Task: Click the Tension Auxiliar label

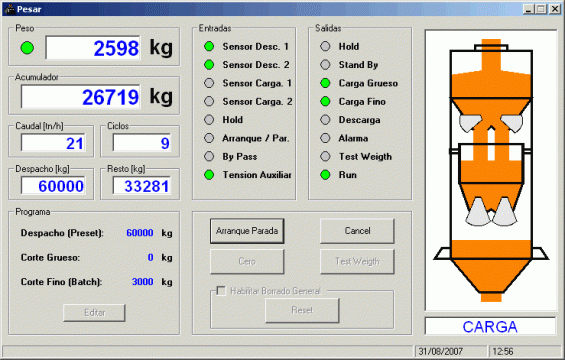Action: (x=257, y=175)
